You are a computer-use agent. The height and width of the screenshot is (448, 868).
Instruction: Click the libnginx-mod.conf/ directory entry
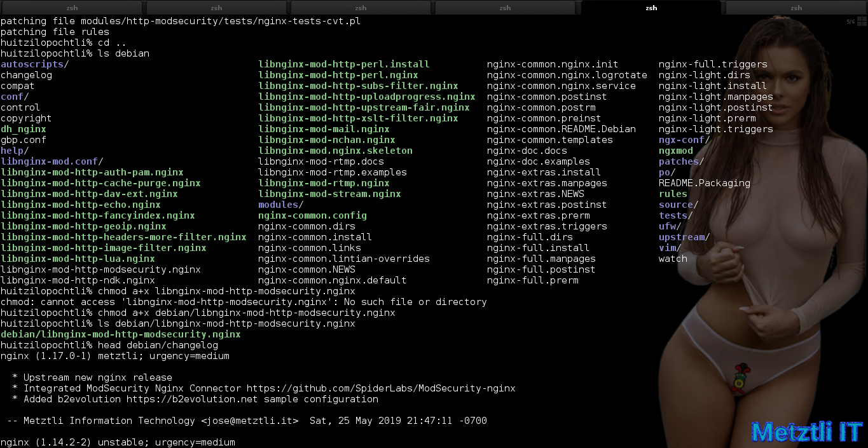[x=52, y=161]
